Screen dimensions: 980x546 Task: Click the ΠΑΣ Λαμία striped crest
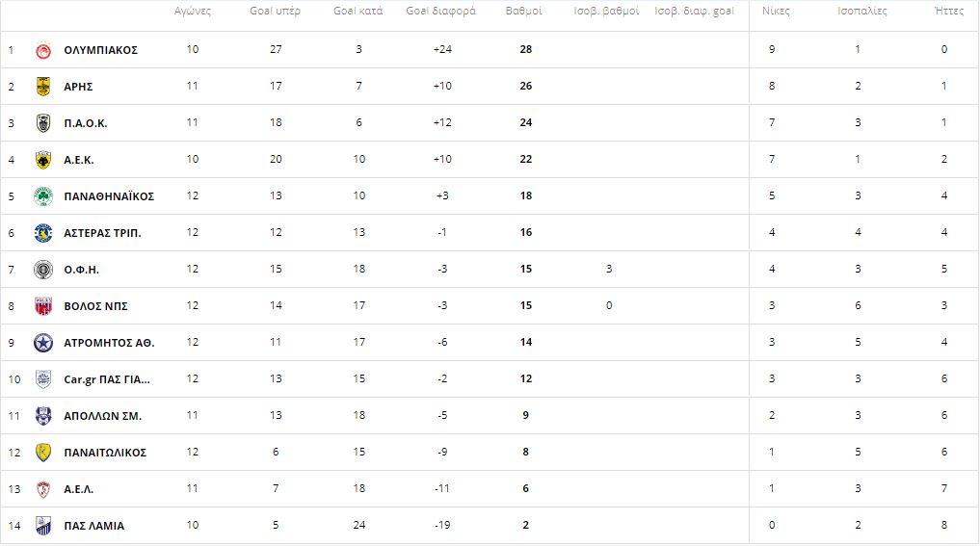pos(43,526)
